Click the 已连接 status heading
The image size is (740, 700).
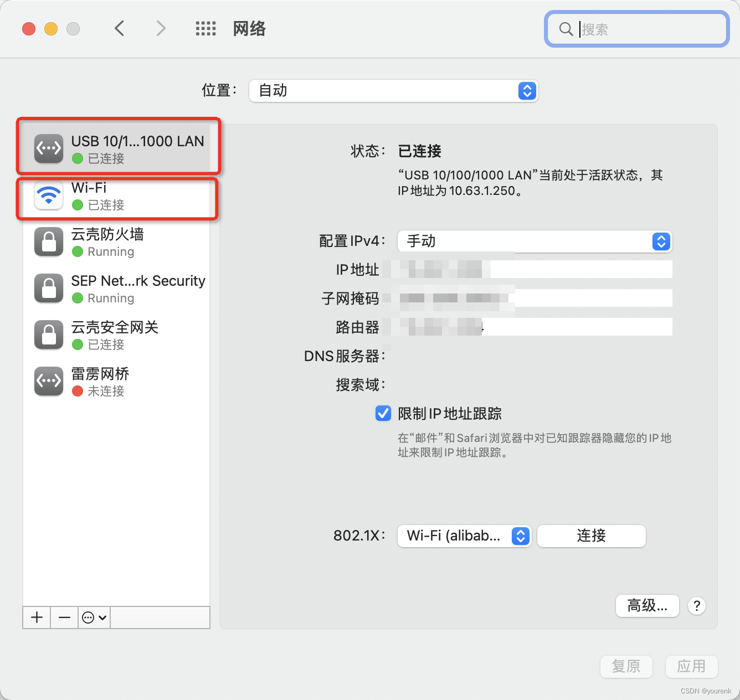pos(419,151)
